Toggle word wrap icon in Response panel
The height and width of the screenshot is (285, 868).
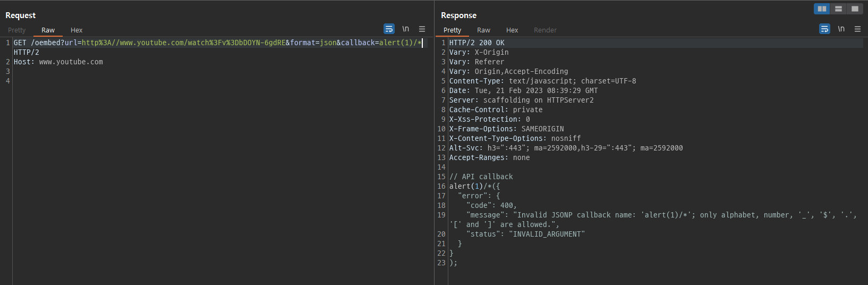[824, 29]
